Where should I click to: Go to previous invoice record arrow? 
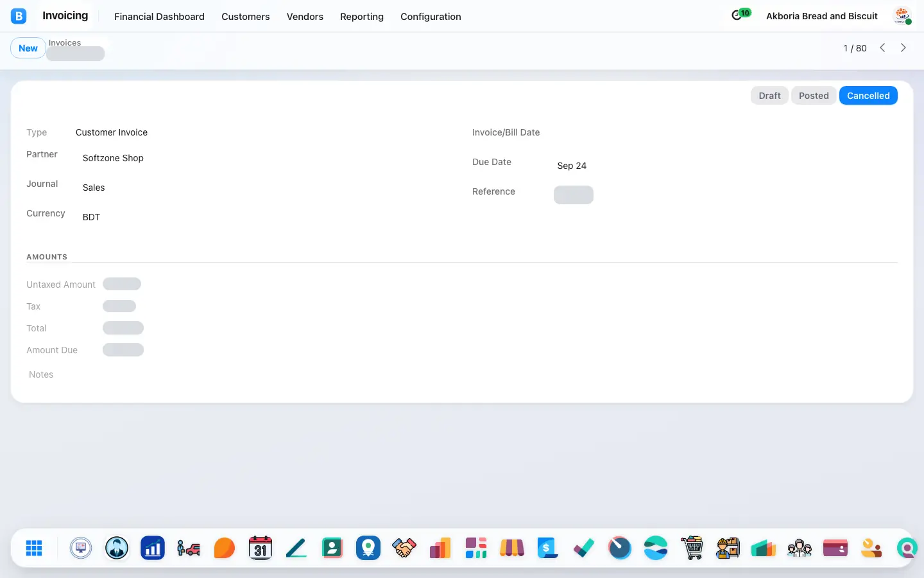[x=883, y=48]
